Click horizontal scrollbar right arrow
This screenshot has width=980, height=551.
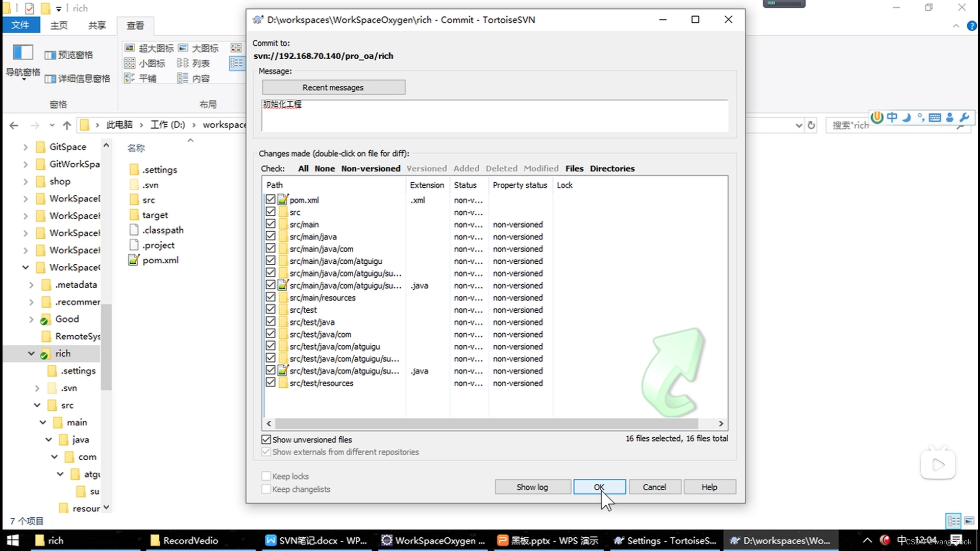[x=721, y=423]
